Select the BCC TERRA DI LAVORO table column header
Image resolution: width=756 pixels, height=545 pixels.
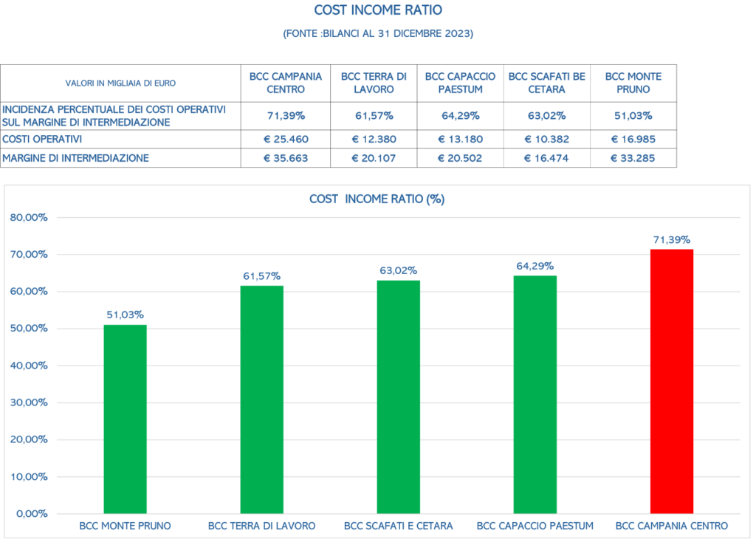click(374, 83)
